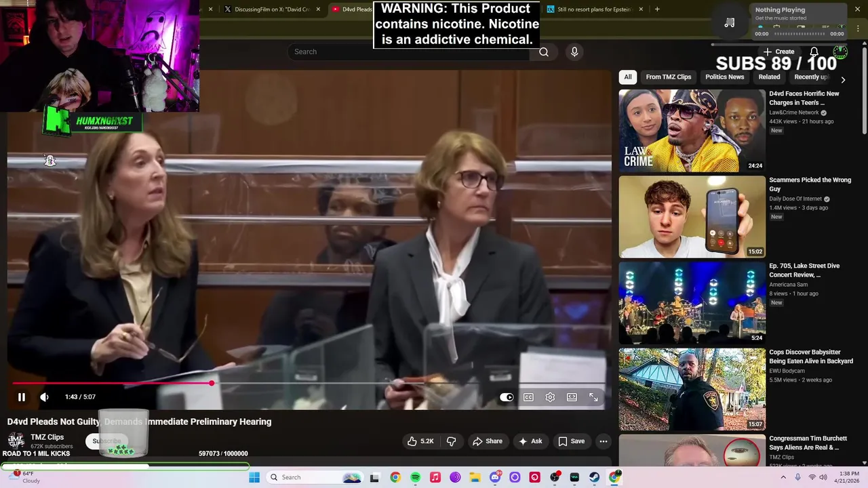Open Congressman Tim Burchett video title
Image resolution: width=868 pixels, height=488 pixels.
coord(808,443)
